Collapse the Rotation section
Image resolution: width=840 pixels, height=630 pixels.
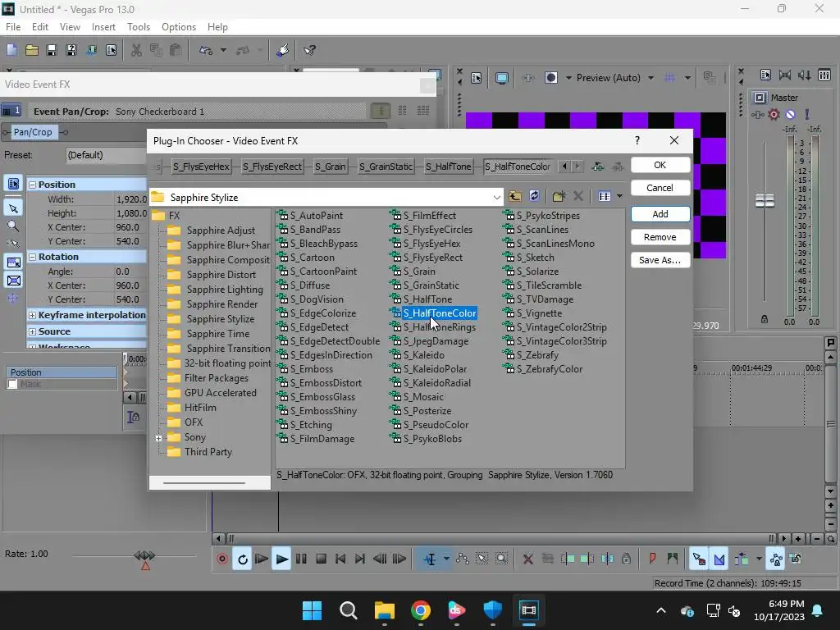coord(32,257)
